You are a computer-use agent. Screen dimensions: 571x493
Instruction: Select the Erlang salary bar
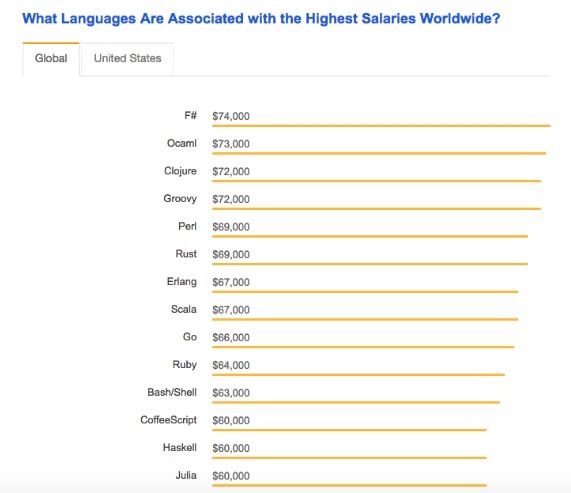[x=365, y=292]
